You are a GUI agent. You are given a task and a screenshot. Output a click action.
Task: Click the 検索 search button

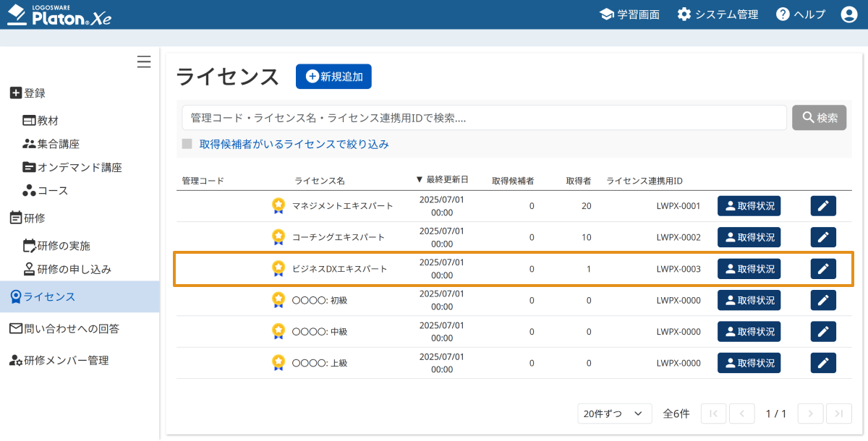(x=820, y=118)
